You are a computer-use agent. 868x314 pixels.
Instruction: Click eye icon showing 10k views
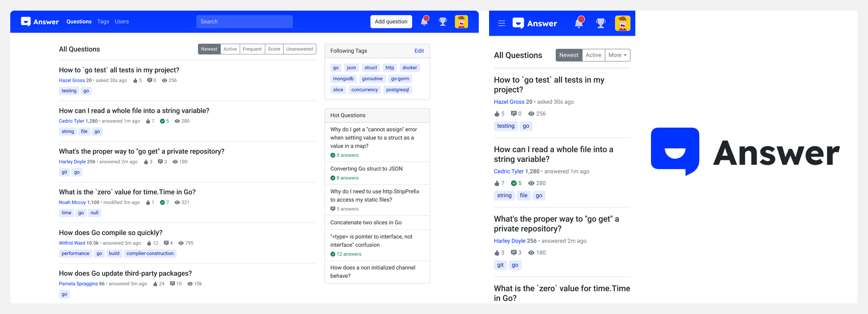[190, 284]
